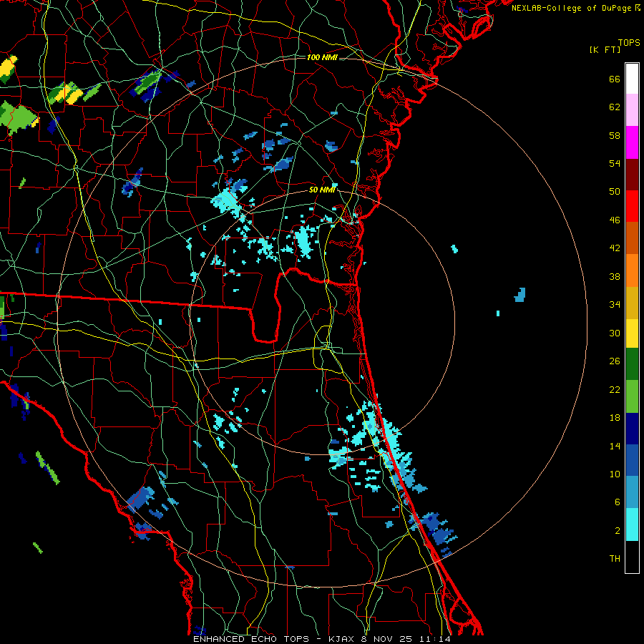Click the gold legend color block
The width and height of the screenshot is (644, 644).
pyautogui.click(x=632, y=302)
